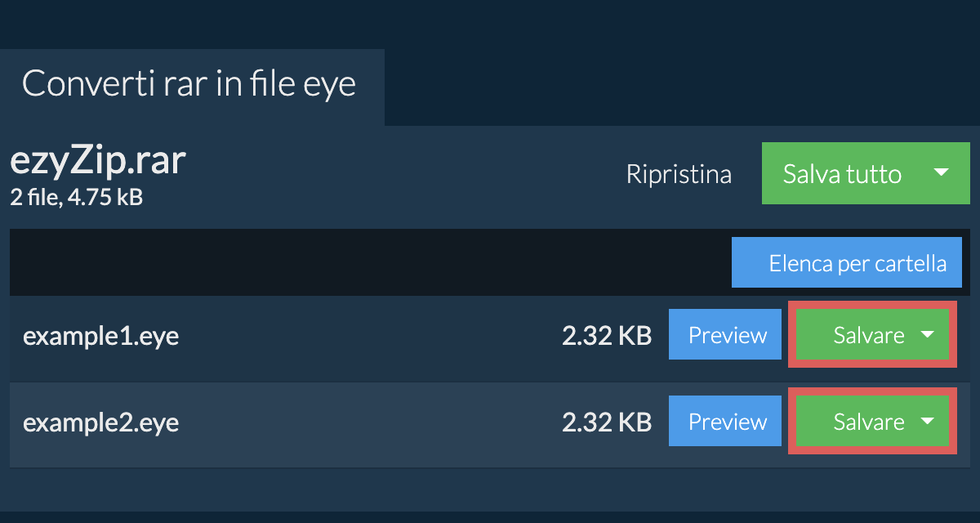The width and height of the screenshot is (980, 523).
Task: Click empty space between example1.eye name and size
Action: tap(367, 336)
